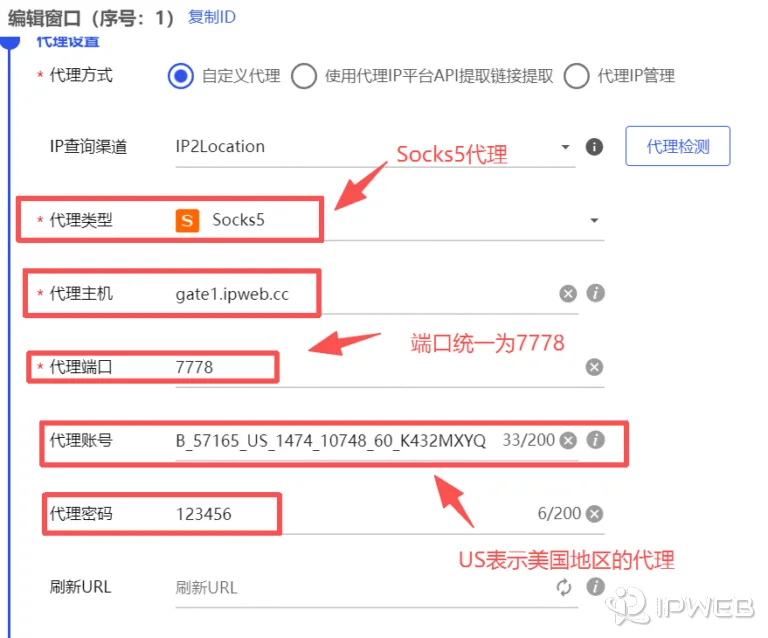Click the orange S Socks5 icon

187,220
